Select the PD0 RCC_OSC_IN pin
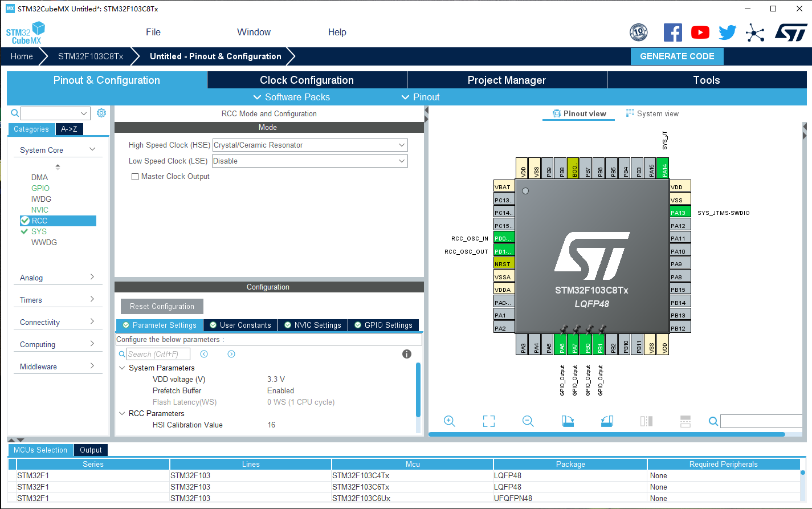 click(504, 238)
